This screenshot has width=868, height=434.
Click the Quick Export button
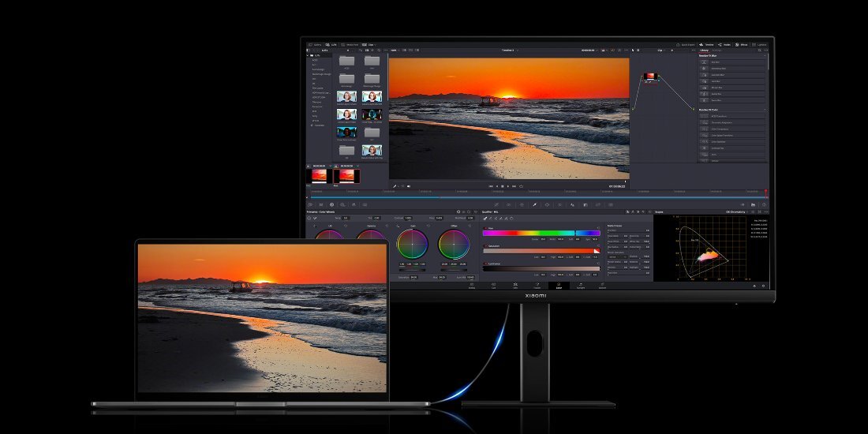[686, 45]
